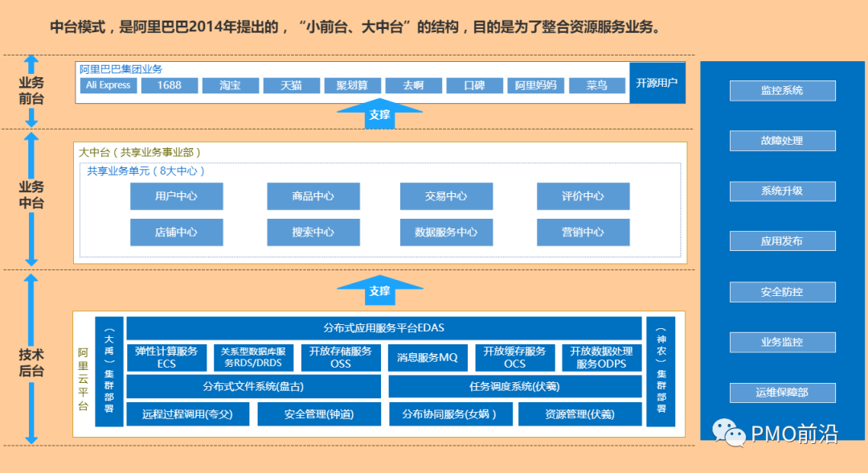Click the 业务前台 layer label

31,91
